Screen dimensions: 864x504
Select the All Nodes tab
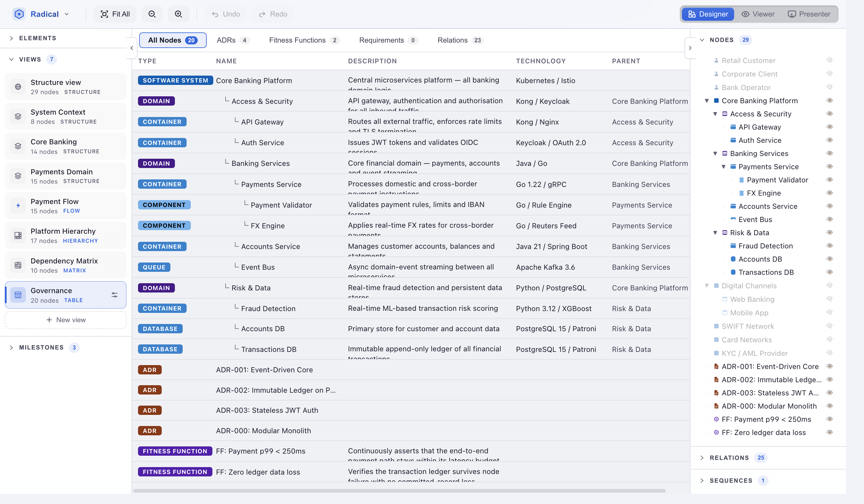(x=173, y=40)
